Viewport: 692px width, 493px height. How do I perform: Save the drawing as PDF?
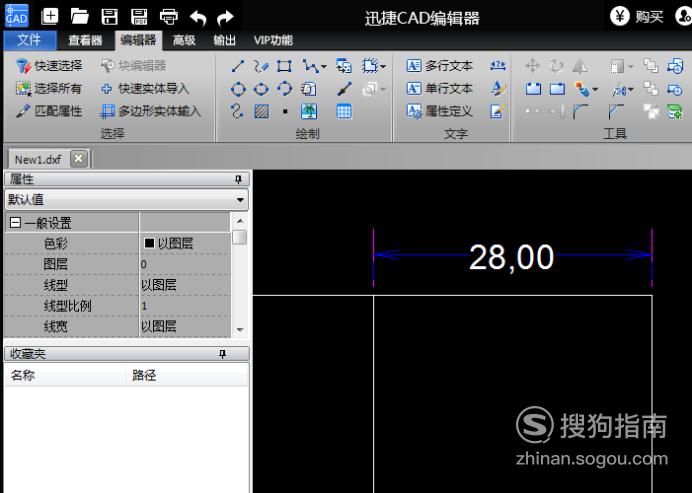coord(139,17)
